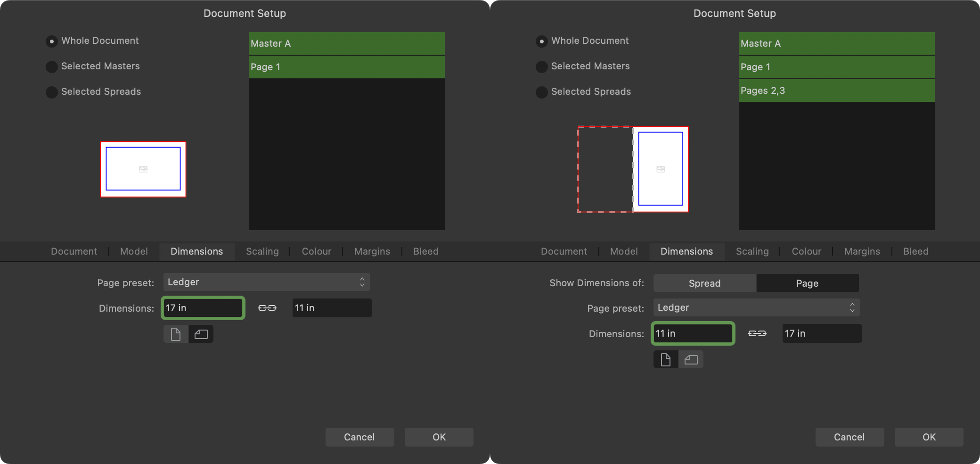This screenshot has height=464, width=980.
Task: Click the link-dimensions chain in left dialog
Action: (x=267, y=308)
